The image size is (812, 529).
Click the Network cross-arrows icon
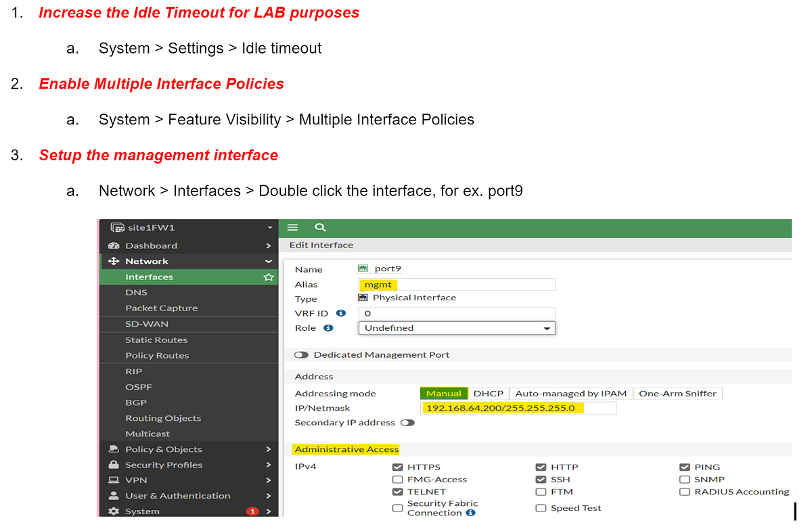pos(114,261)
